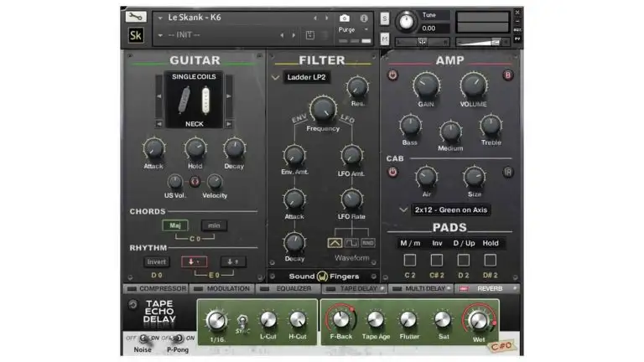The height and width of the screenshot is (362, 644).
Task: Go to previous instrument arrow near Le Skank
Action: point(315,18)
